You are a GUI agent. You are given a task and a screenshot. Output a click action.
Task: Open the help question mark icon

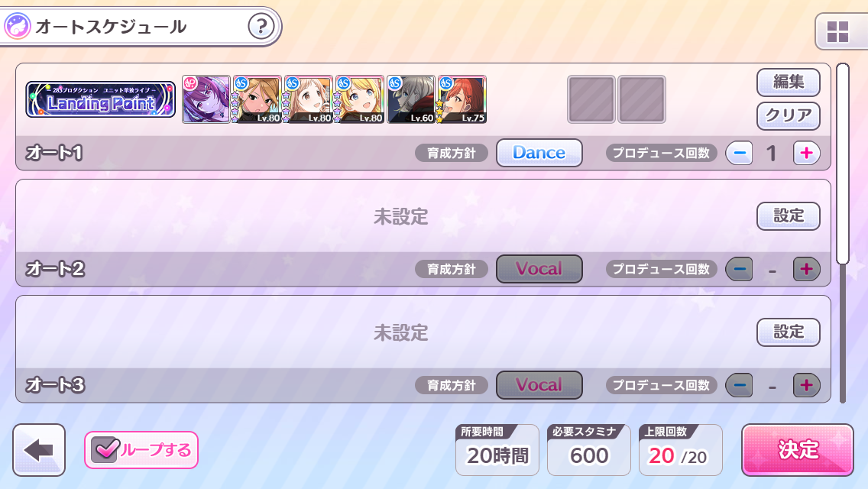tap(261, 26)
